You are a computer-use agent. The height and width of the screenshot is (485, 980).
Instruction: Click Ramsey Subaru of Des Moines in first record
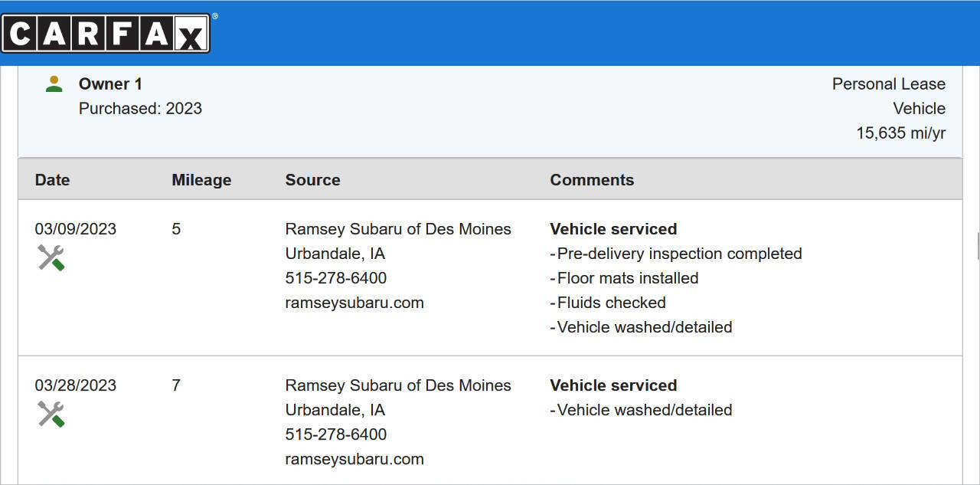(x=398, y=229)
